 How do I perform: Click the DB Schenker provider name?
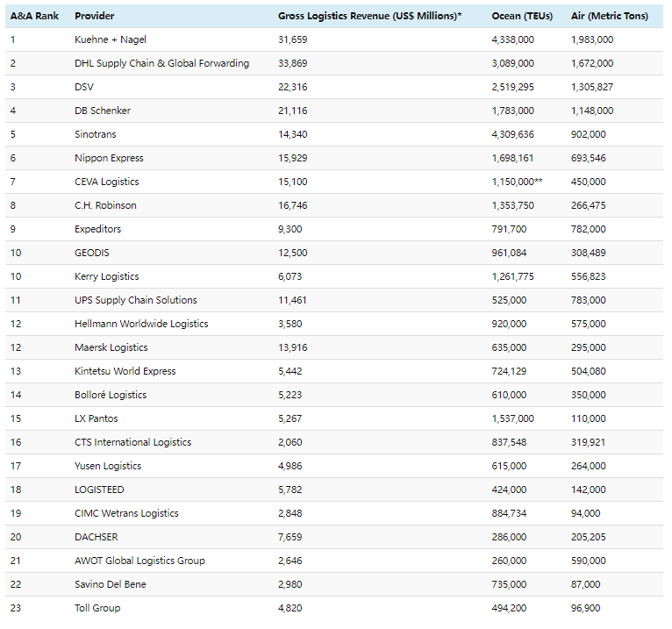pyautogui.click(x=103, y=111)
